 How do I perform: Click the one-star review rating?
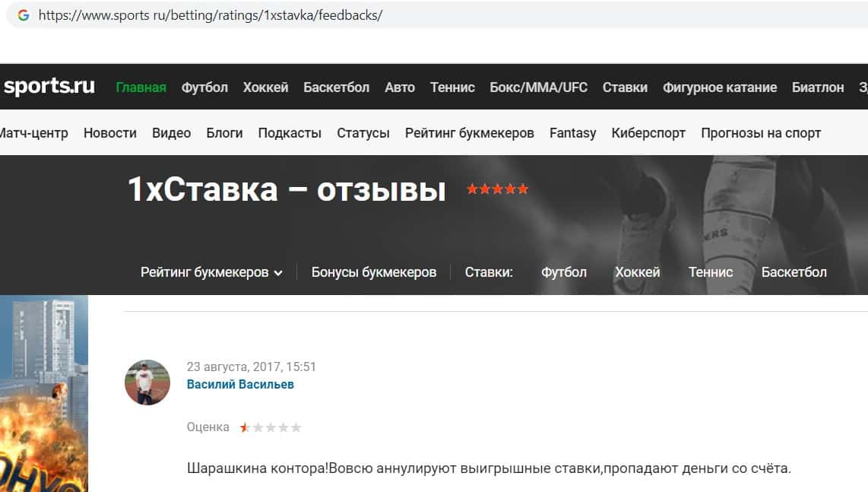point(270,427)
